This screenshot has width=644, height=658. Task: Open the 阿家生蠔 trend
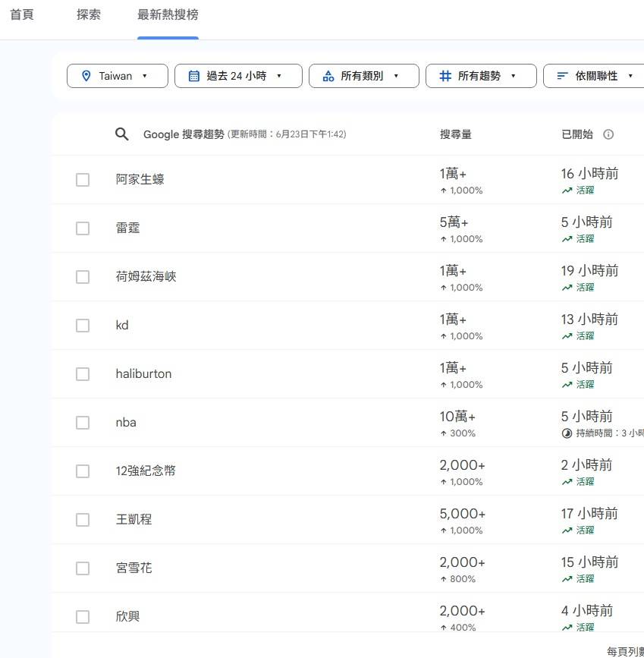click(140, 180)
